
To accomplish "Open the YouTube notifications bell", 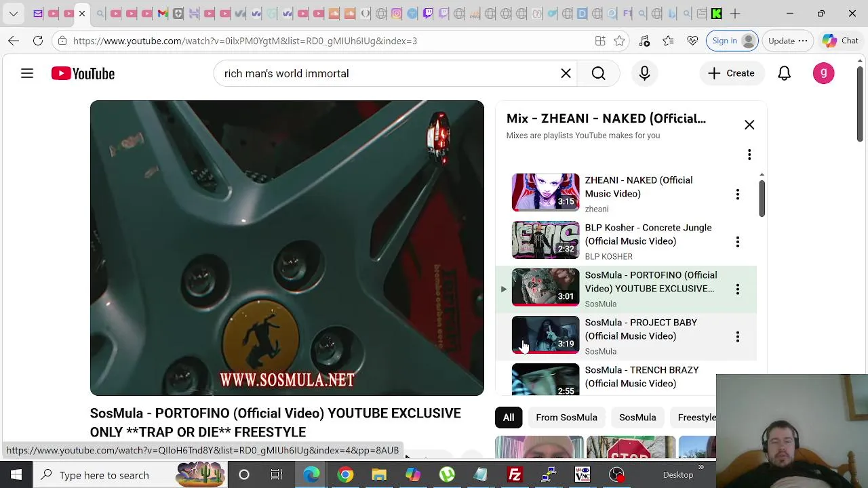I will coord(784,73).
